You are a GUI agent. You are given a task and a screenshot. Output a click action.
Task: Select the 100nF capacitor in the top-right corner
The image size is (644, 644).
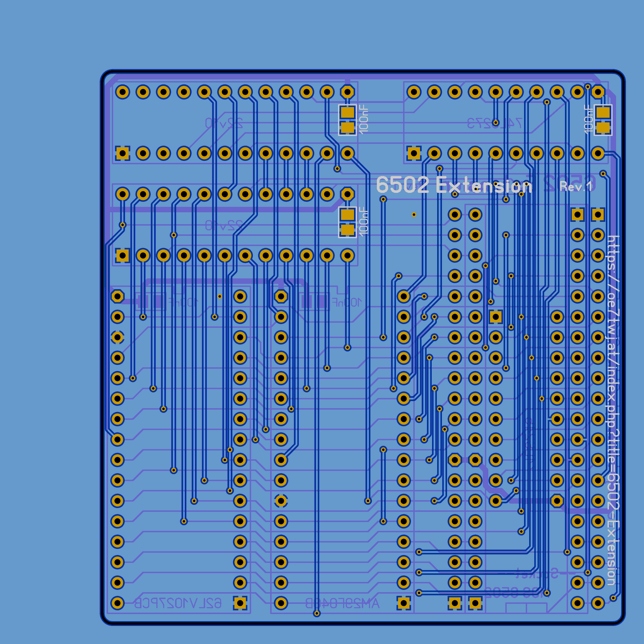[603, 120]
